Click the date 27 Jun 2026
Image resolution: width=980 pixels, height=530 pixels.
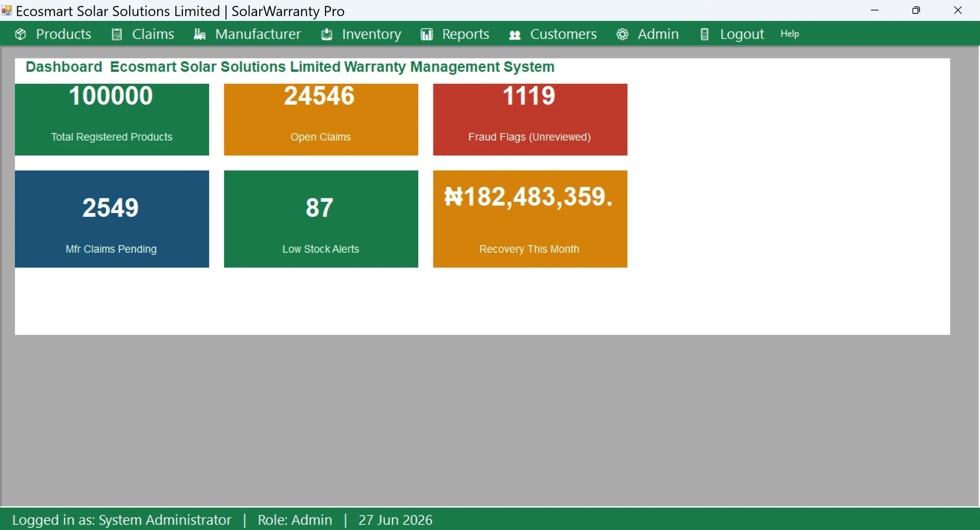point(395,520)
